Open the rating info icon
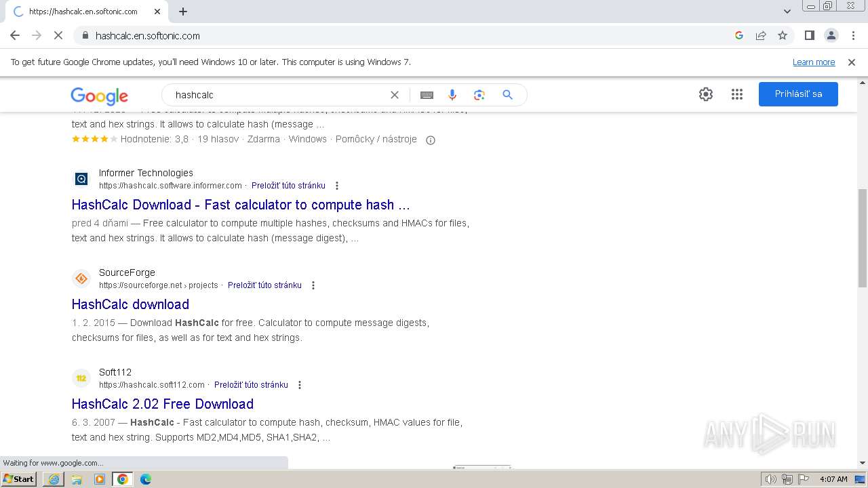The image size is (868, 488). coord(430,140)
